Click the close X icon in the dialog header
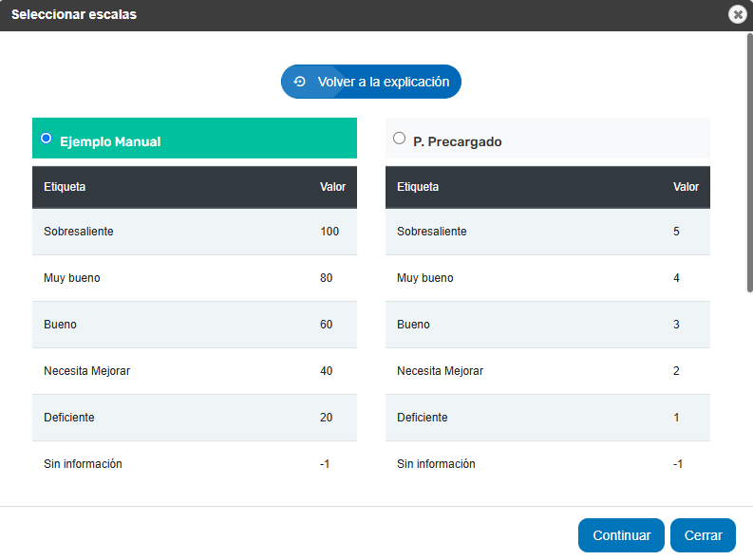Screen dimensions: 753x560 (737, 14)
